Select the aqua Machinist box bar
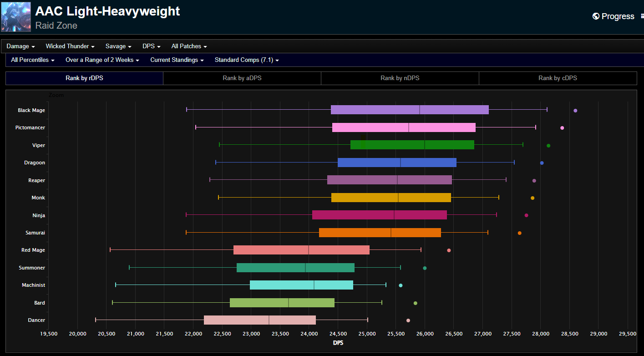Viewport: 644px width, 356px height. 301,285
